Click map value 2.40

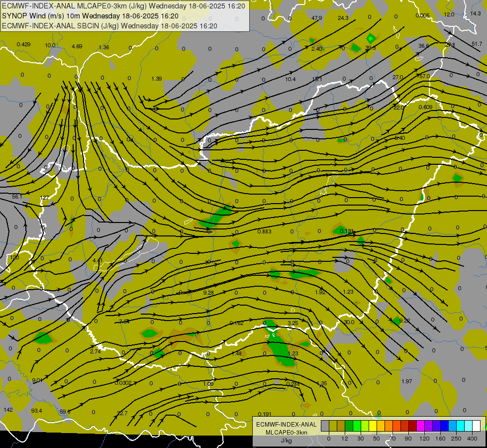317,48
